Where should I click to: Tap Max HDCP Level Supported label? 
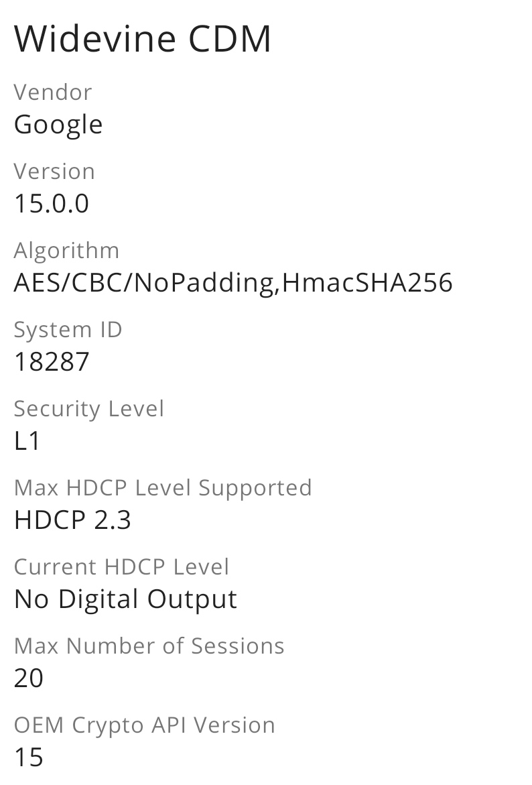pyautogui.click(x=163, y=489)
